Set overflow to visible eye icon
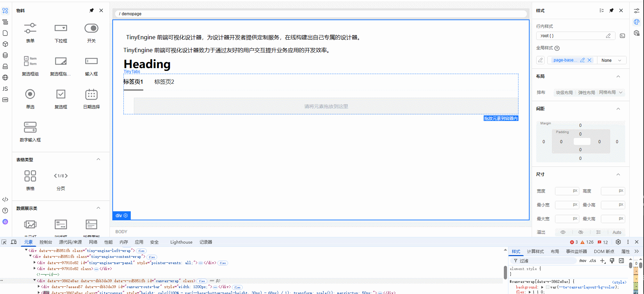Image resolution: width=644 pixels, height=294 pixels. [x=563, y=232]
